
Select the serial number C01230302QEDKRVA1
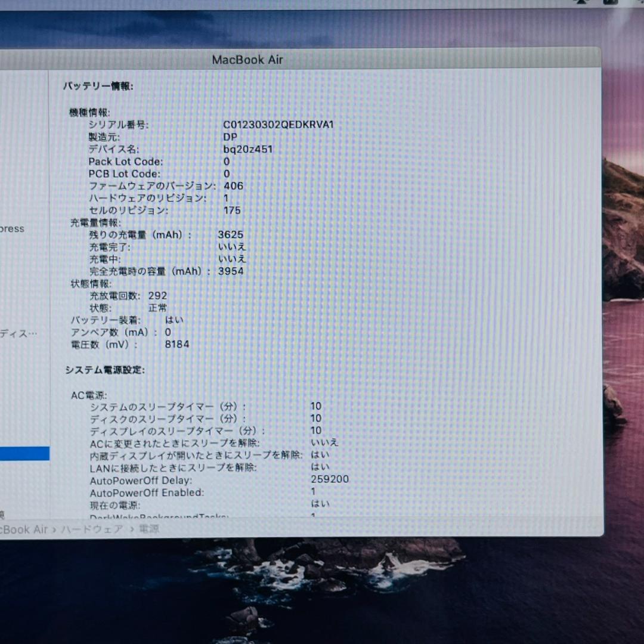[x=278, y=125]
